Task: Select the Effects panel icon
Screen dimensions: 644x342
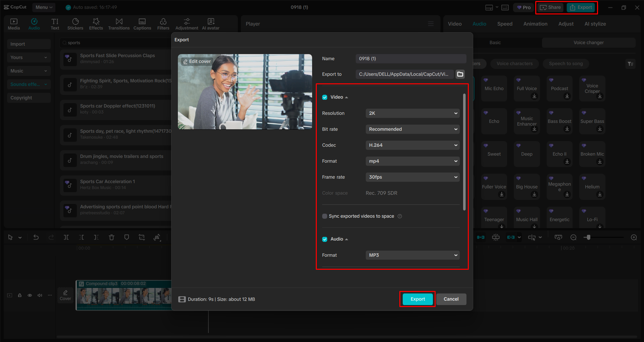Action: point(96,24)
